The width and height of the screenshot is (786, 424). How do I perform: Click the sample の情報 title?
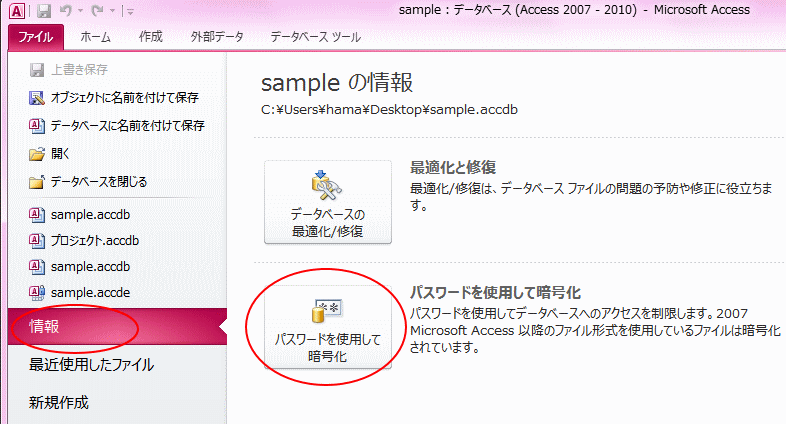[337, 83]
